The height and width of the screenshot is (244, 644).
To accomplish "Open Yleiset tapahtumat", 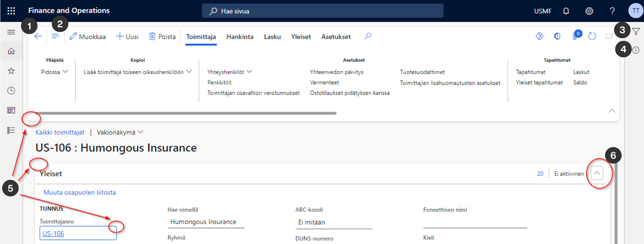I will tap(539, 82).
